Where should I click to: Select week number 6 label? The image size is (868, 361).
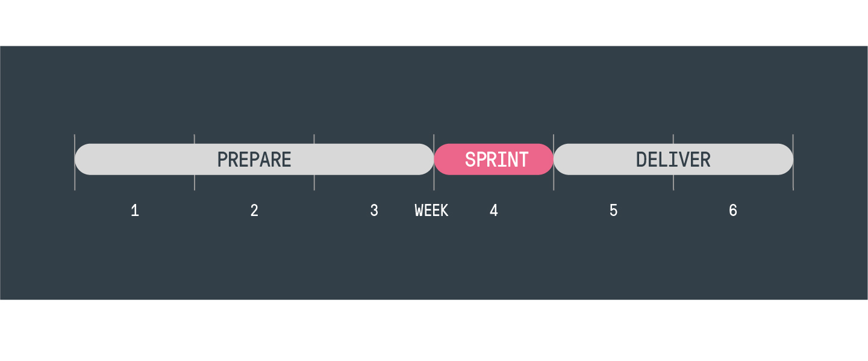(733, 211)
